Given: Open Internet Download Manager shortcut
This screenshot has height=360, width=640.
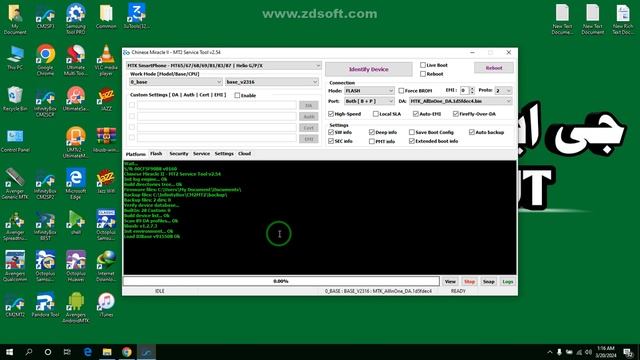Looking at the screenshot, I should 106,266.
